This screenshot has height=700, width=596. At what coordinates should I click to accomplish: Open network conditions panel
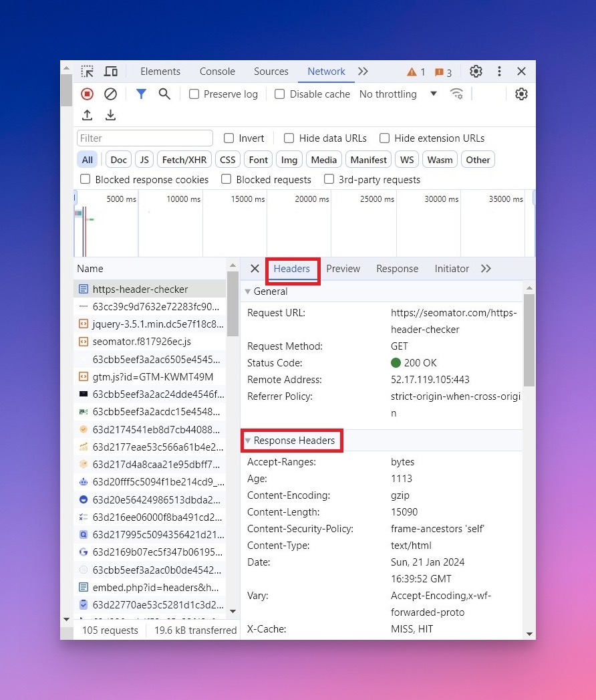tap(456, 94)
